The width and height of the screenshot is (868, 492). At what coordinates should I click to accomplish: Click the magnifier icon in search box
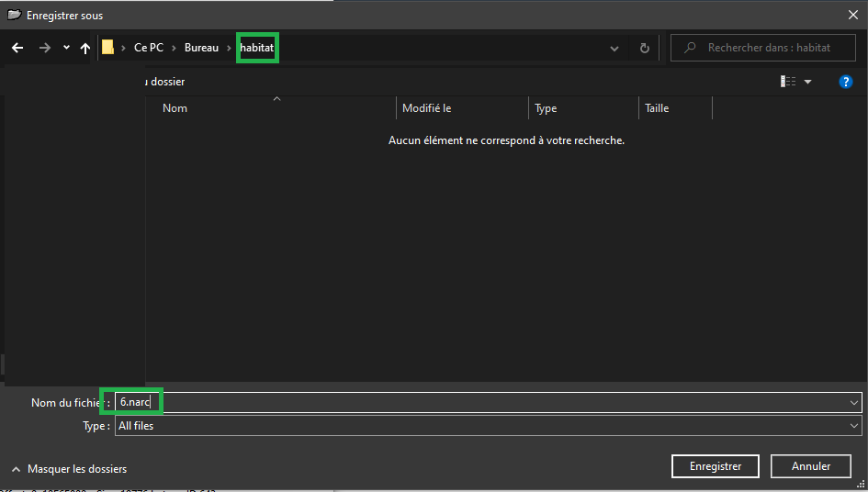(x=689, y=48)
